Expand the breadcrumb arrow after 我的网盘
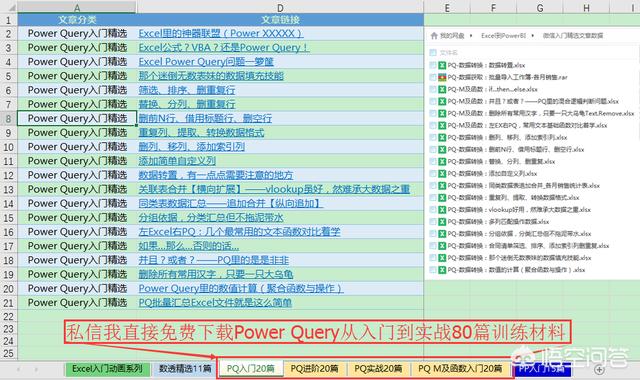Image resolution: width=640 pixels, height=380 pixels. point(471,36)
